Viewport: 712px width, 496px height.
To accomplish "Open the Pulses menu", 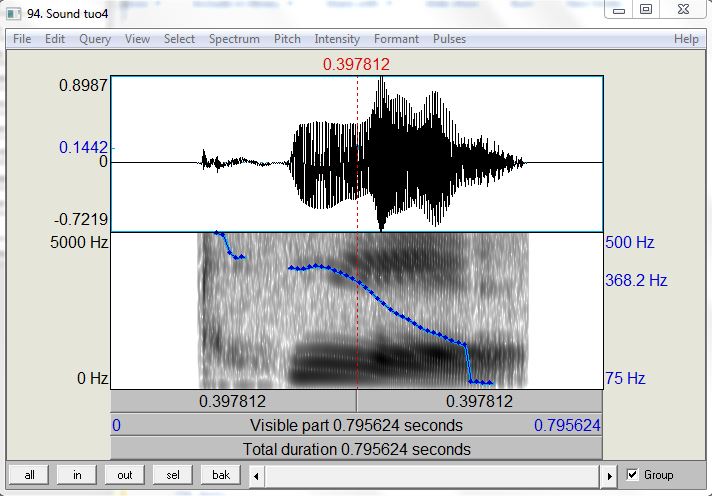I will (449, 39).
